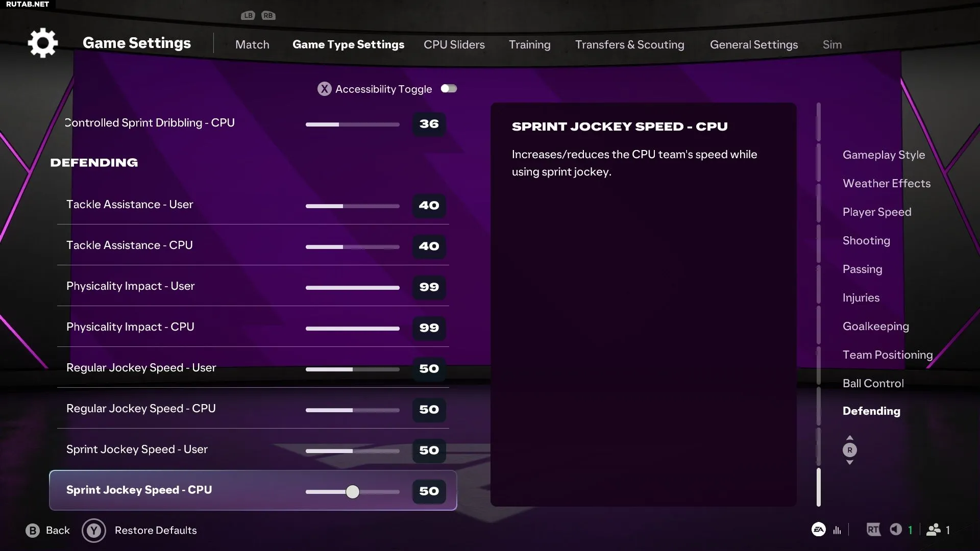Click the B Back button icon

pos(33,531)
